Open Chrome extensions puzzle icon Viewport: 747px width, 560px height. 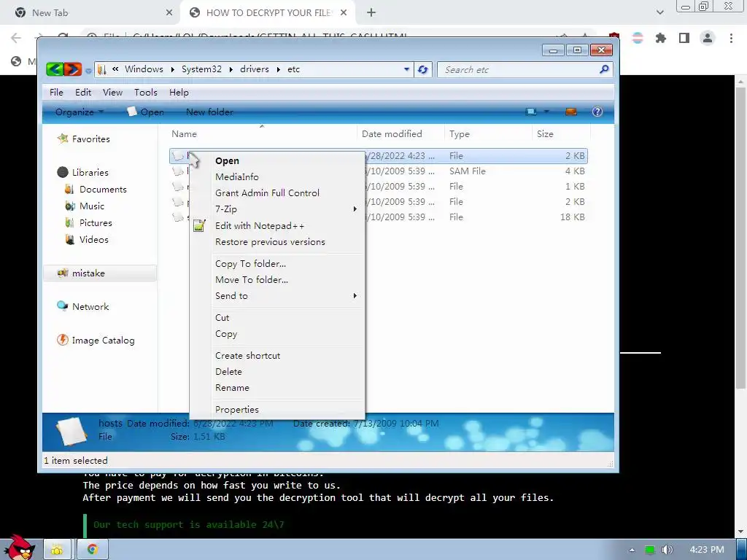coord(661,38)
